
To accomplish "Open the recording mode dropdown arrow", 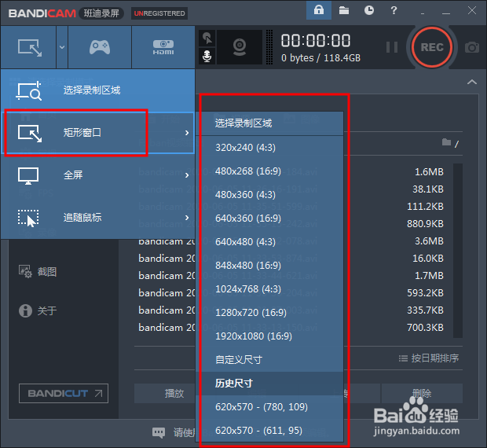I will pos(62,47).
